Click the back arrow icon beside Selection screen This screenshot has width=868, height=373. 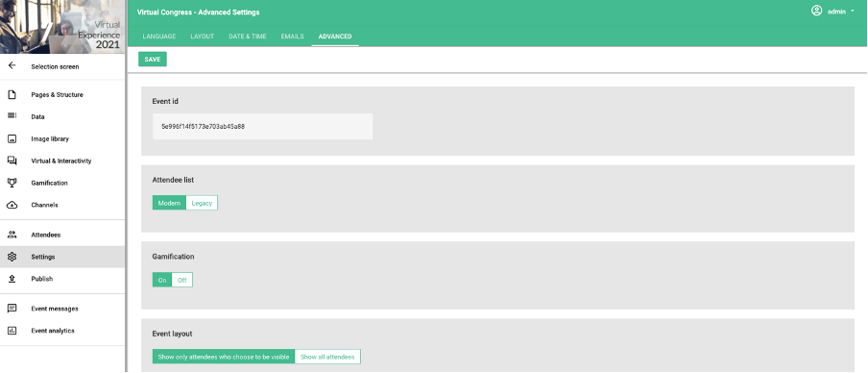point(12,66)
